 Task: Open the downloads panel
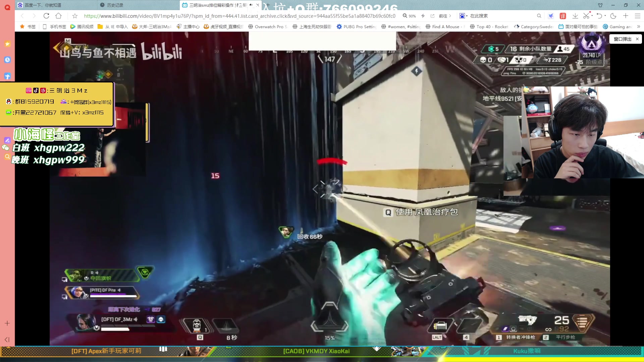575,16
